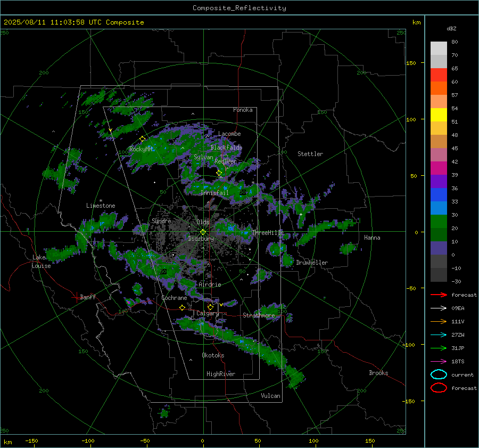Image resolution: width=479 pixels, height=448 pixels.
Task: Click the green 31JP arrow legend icon
Action: 439,348
